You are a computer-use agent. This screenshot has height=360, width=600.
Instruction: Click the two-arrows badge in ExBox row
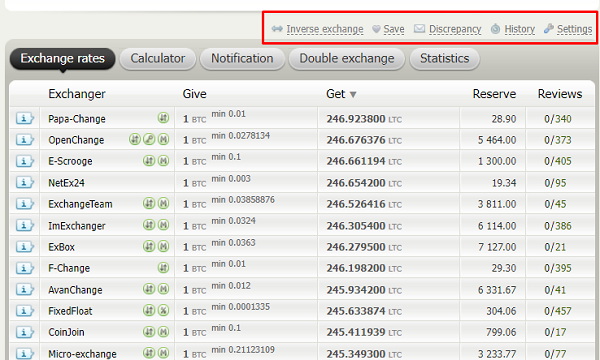point(149,246)
